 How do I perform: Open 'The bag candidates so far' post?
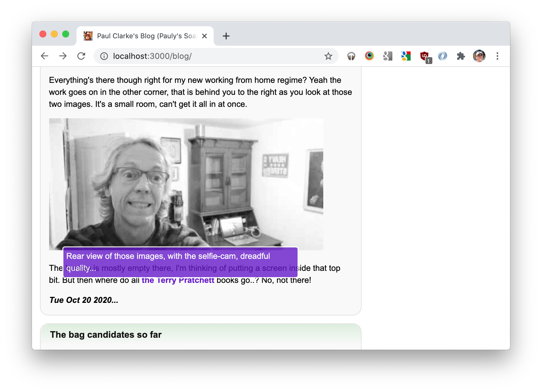point(106,335)
